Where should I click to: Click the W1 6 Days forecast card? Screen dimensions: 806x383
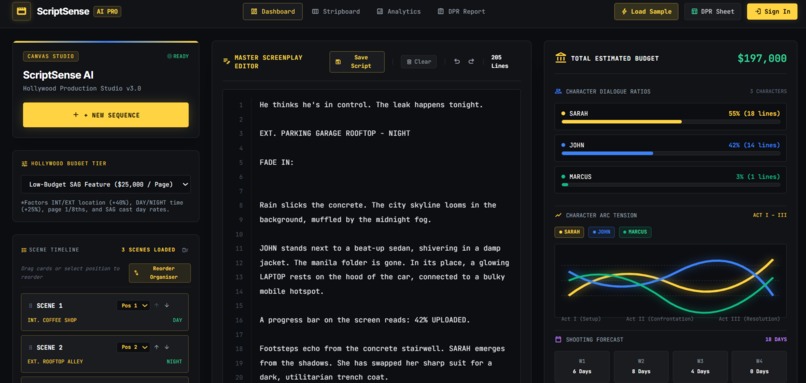(582, 366)
